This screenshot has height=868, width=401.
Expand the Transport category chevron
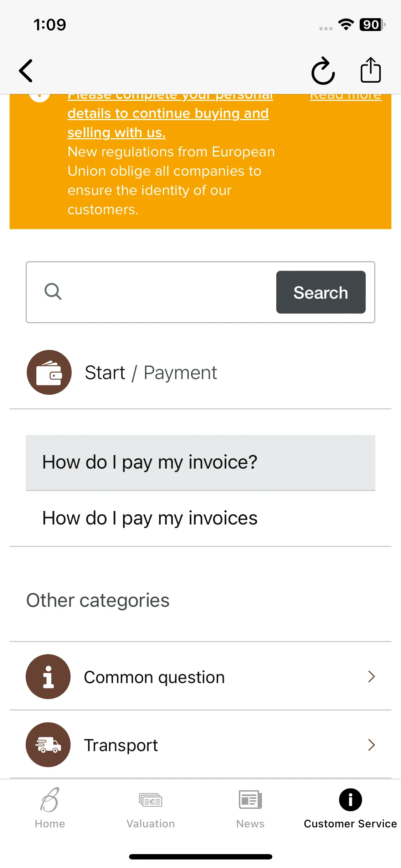pos(371,745)
